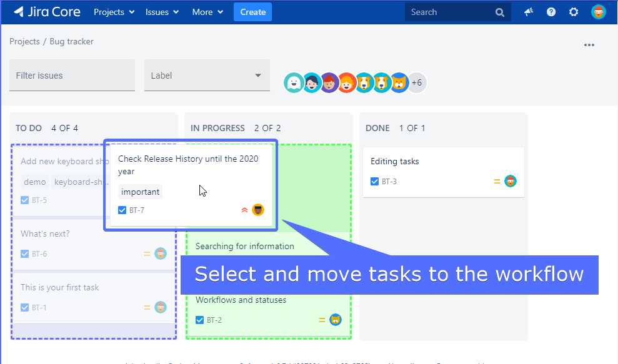618x364 pixels.
Task: Click the IN PROGRESS column header
Action: click(217, 128)
